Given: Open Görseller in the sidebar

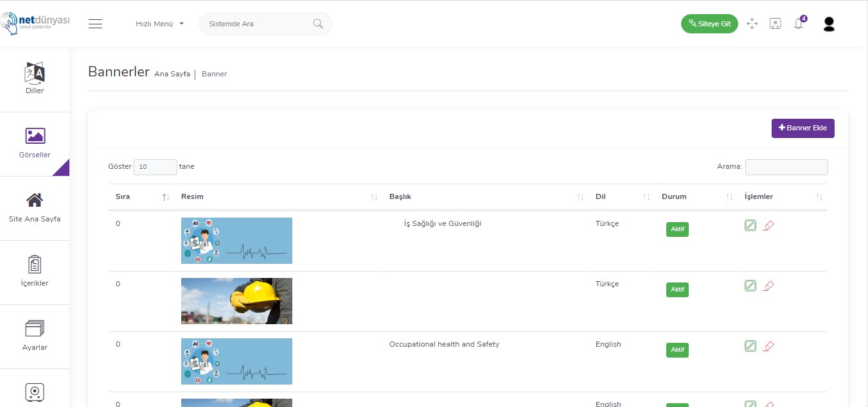Looking at the screenshot, I should coord(35,143).
